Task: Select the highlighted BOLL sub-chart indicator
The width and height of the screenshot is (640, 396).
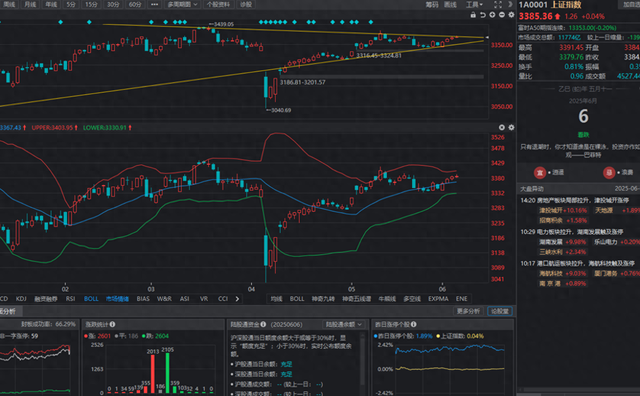Action: [91, 299]
